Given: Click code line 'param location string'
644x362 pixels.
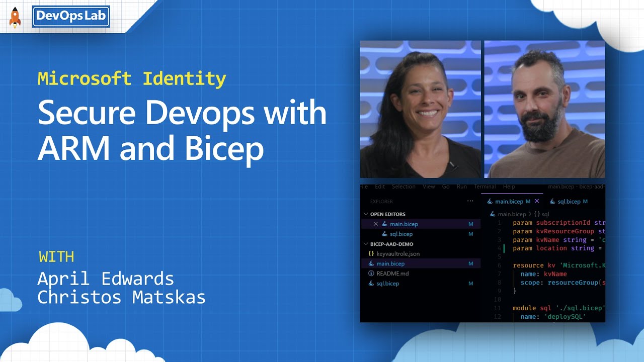Looking at the screenshot, I should pos(557,248).
